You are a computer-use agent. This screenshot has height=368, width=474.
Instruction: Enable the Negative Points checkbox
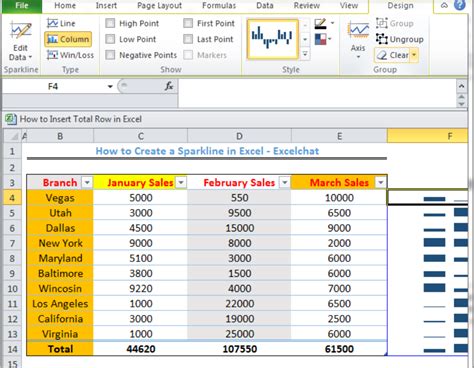coord(110,55)
